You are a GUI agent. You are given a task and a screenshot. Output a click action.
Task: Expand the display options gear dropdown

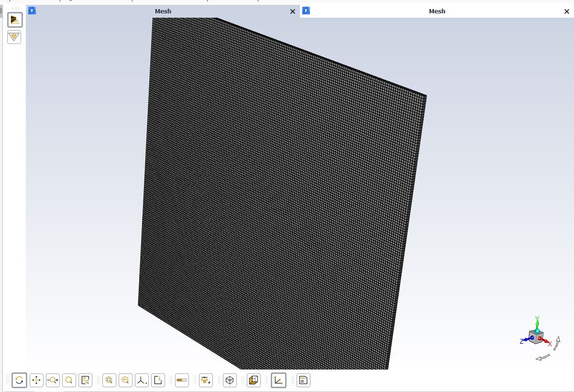(206, 381)
